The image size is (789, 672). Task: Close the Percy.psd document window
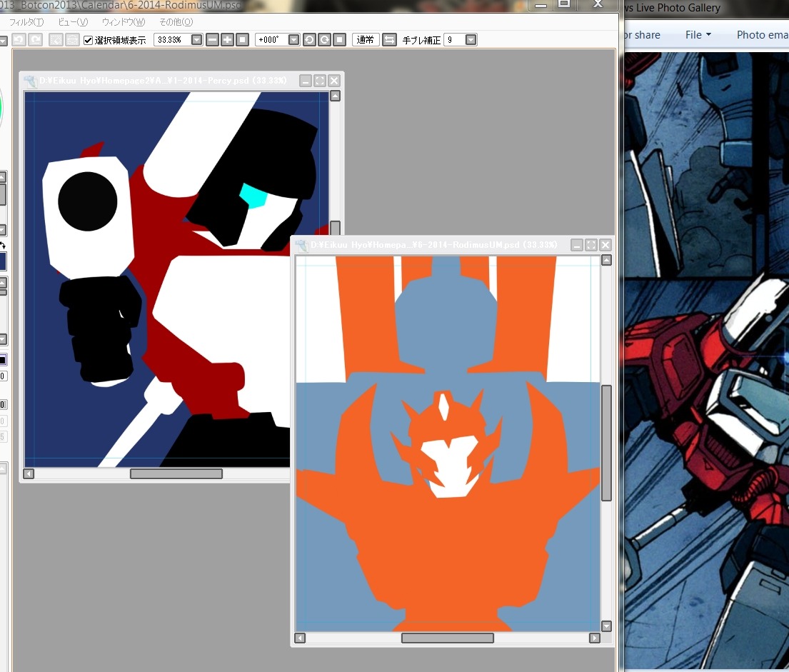click(334, 81)
